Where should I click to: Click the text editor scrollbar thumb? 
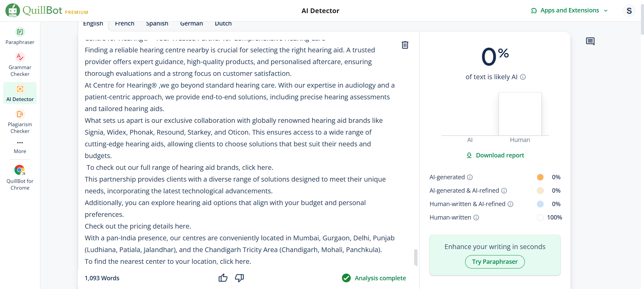coord(416,257)
